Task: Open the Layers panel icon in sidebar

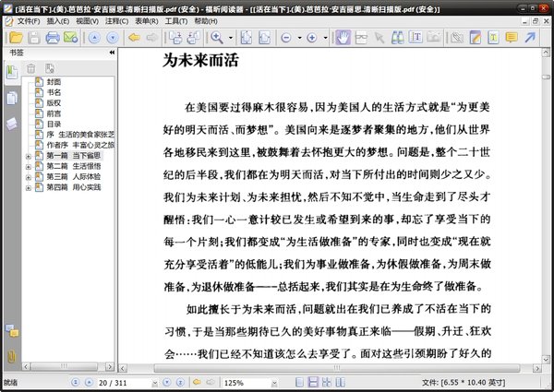Action: 12,124
